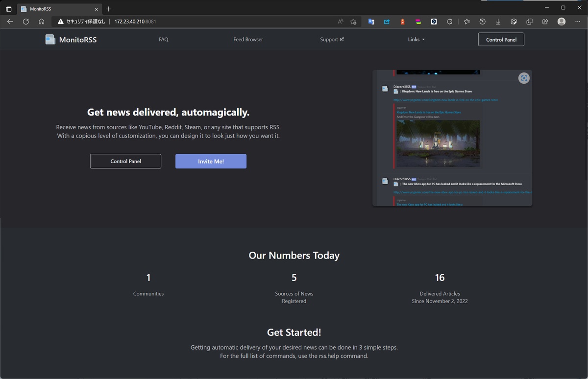Add this page to favorites star
This screenshot has height=379, width=588.
[x=353, y=22]
